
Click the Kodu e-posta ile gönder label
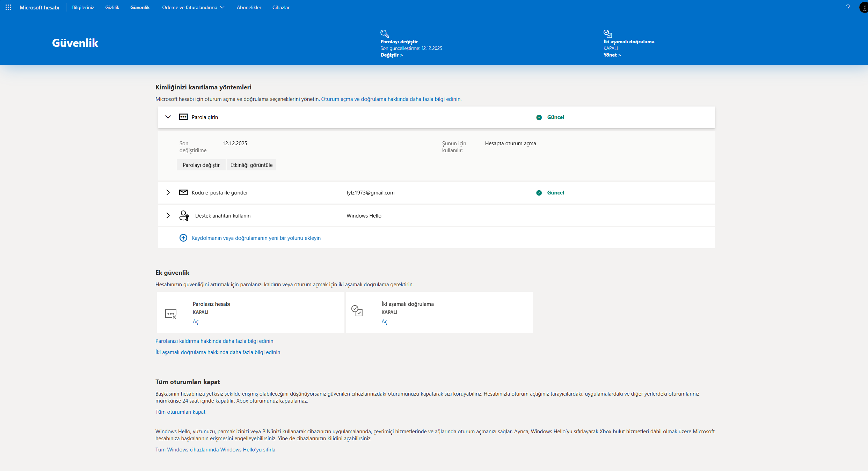(220, 193)
